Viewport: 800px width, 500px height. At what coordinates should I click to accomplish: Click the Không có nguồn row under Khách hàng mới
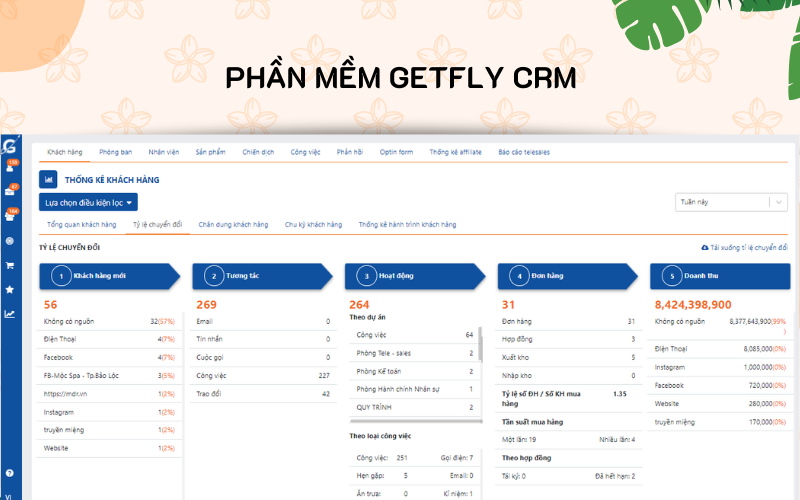109,321
